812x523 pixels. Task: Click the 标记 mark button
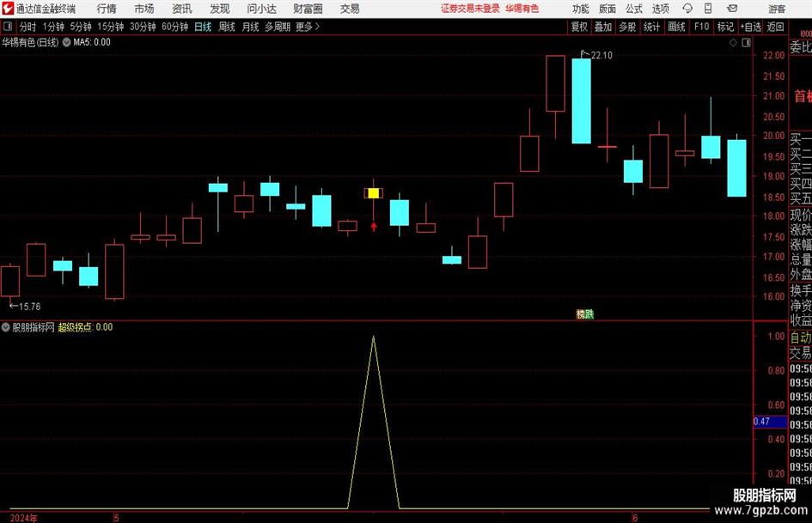[725, 27]
